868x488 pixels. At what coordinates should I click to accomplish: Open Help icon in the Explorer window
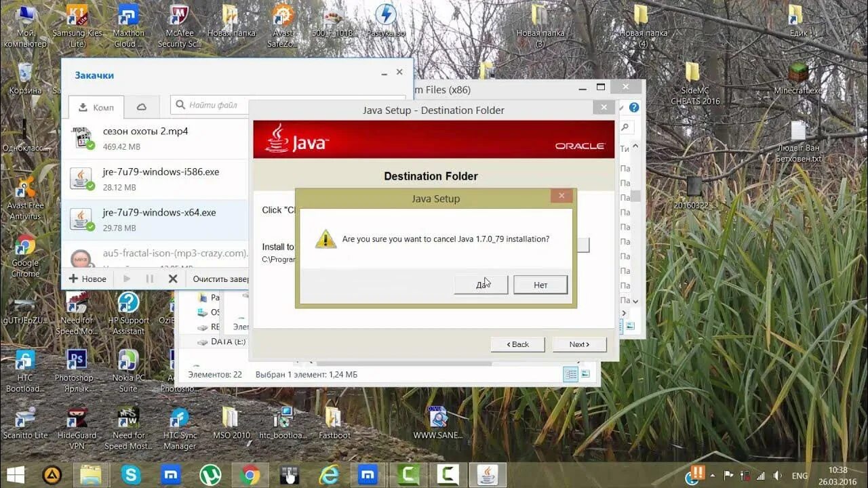click(634, 107)
